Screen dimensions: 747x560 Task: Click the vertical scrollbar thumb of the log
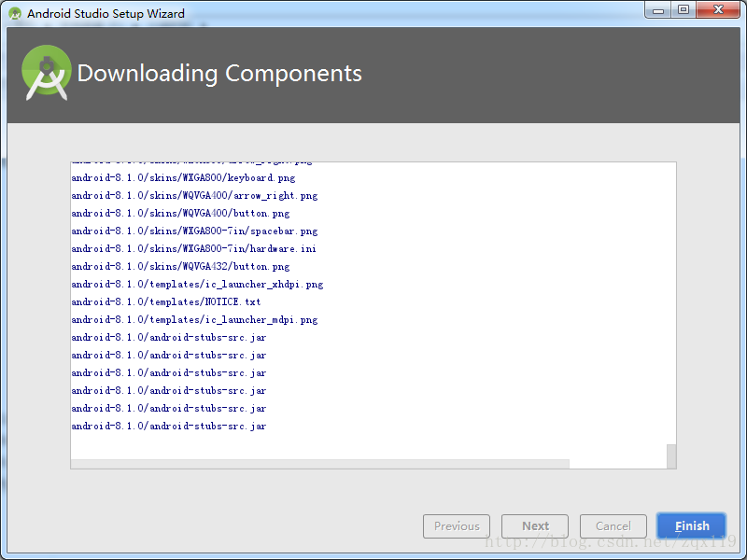(x=671, y=456)
